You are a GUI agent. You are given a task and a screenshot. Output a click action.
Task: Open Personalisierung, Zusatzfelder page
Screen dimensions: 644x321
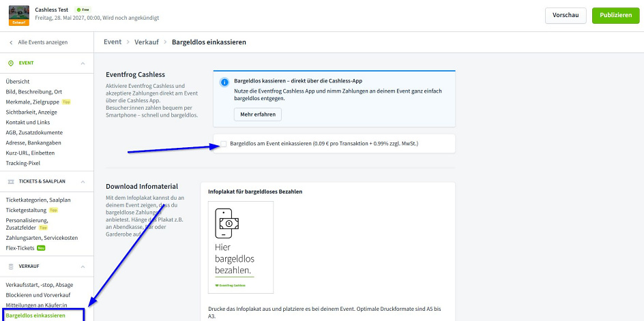click(27, 224)
